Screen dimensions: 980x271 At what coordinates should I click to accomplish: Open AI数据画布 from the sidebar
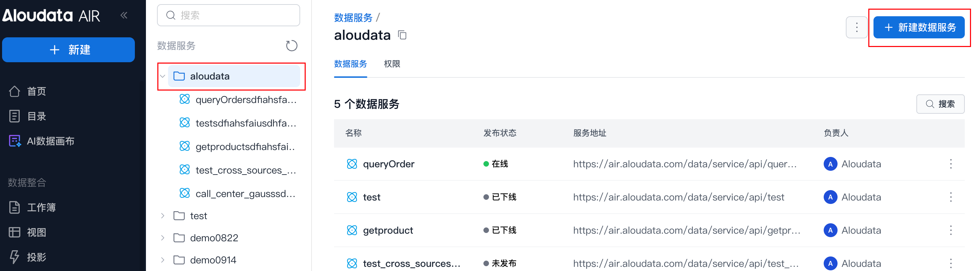coord(50,141)
